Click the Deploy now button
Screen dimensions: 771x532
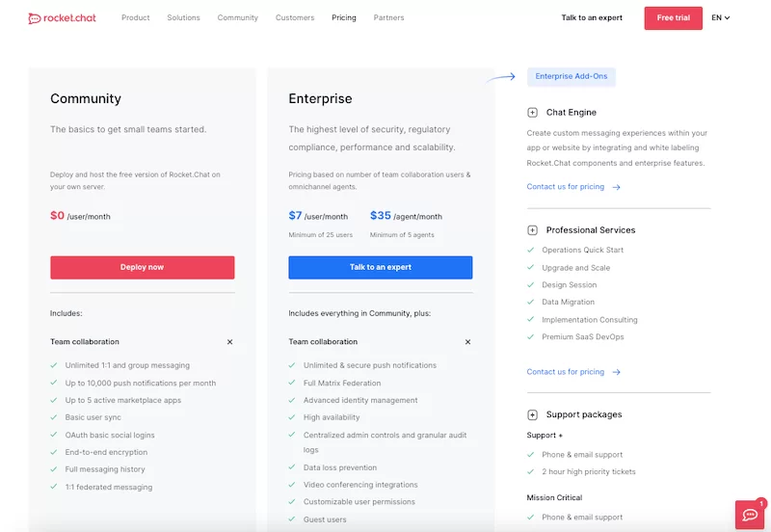(142, 267)
